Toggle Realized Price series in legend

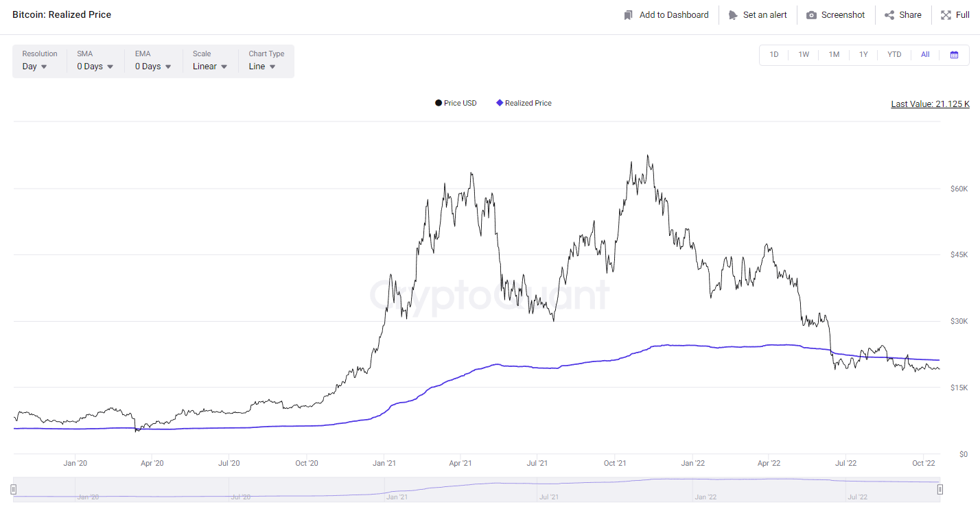pos(524,103)
